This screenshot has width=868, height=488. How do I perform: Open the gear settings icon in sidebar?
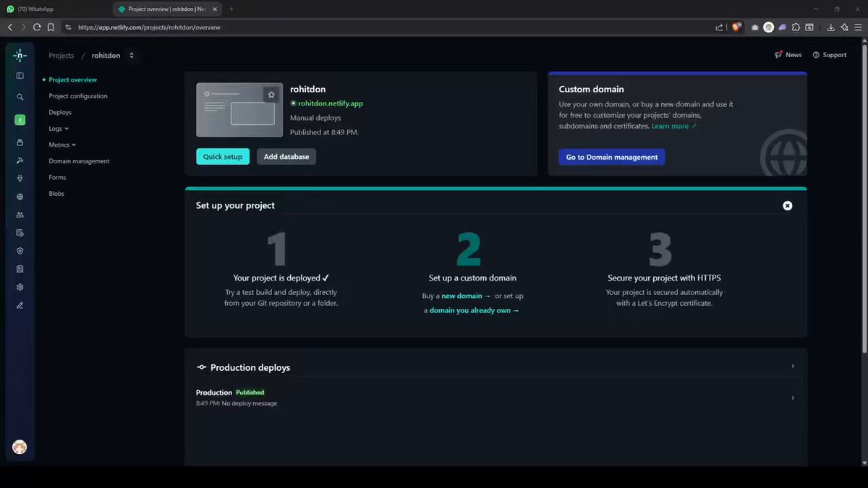coord(20,287)
